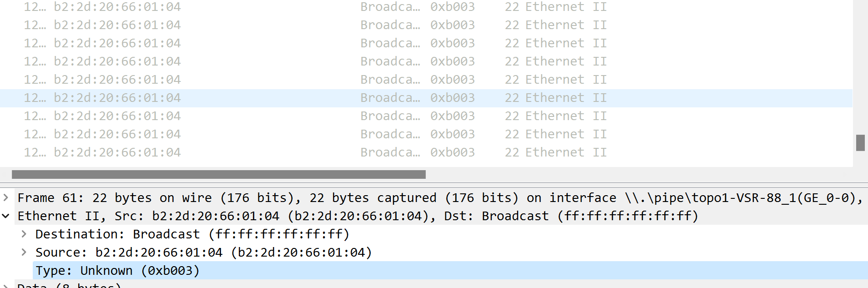This screenshot has height=288, width=868.
Task: Expand the Source b2:2d:20:66:01:04 field arrow
Action: click(x=24, y=252)
